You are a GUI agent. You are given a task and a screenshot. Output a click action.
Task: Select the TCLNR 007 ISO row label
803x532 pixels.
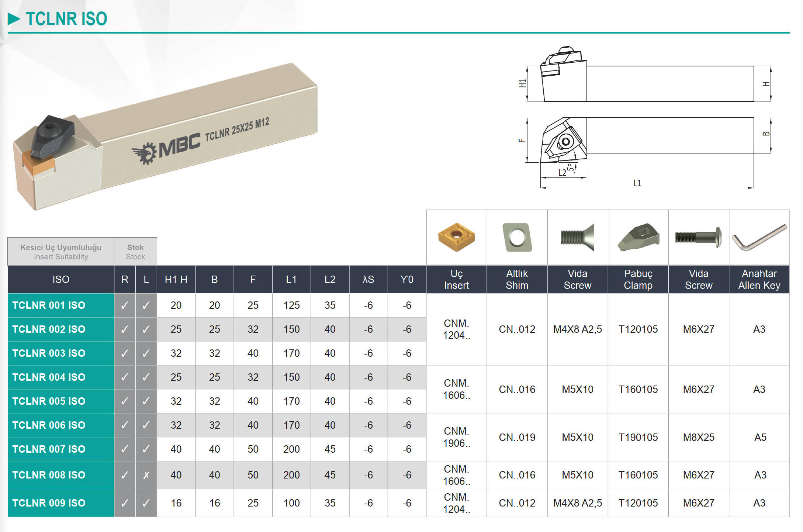[x=49, y=449]
